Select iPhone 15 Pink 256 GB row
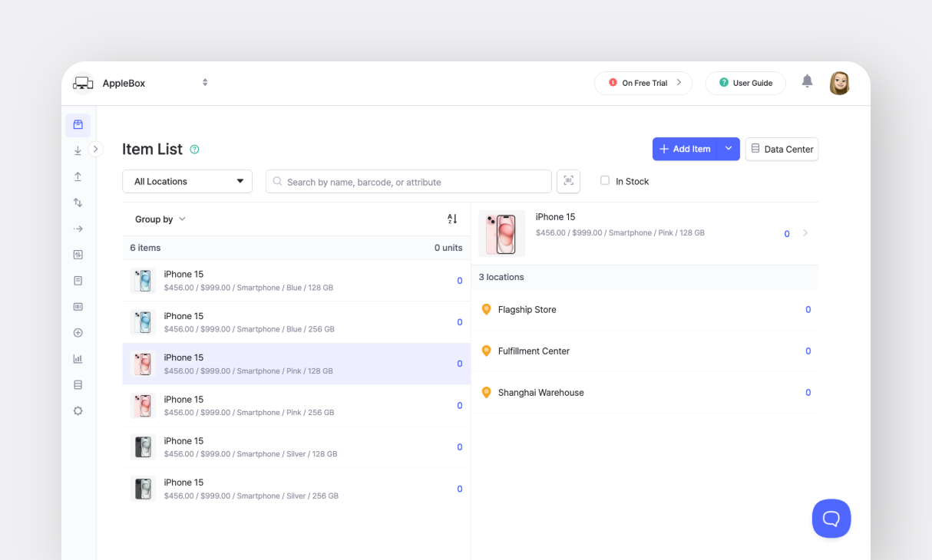The height and width of the screenshot is (560, 932). tap(296, 406)
